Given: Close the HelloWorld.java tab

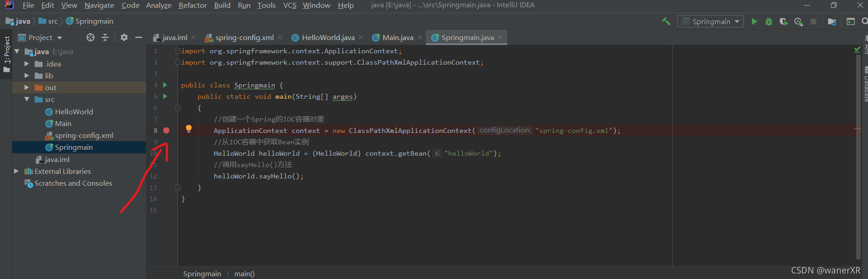Looking at the screenshot, I should click(x=361, y=37).
